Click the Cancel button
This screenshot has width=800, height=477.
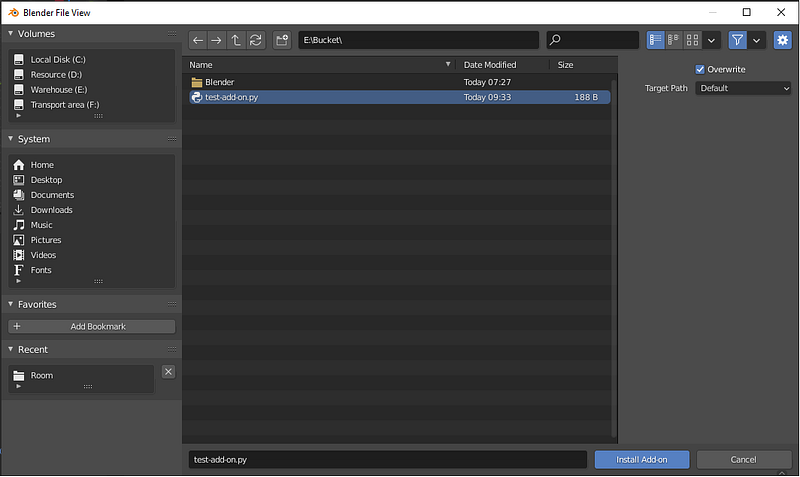pyautogui.click(x=743, y=460)
